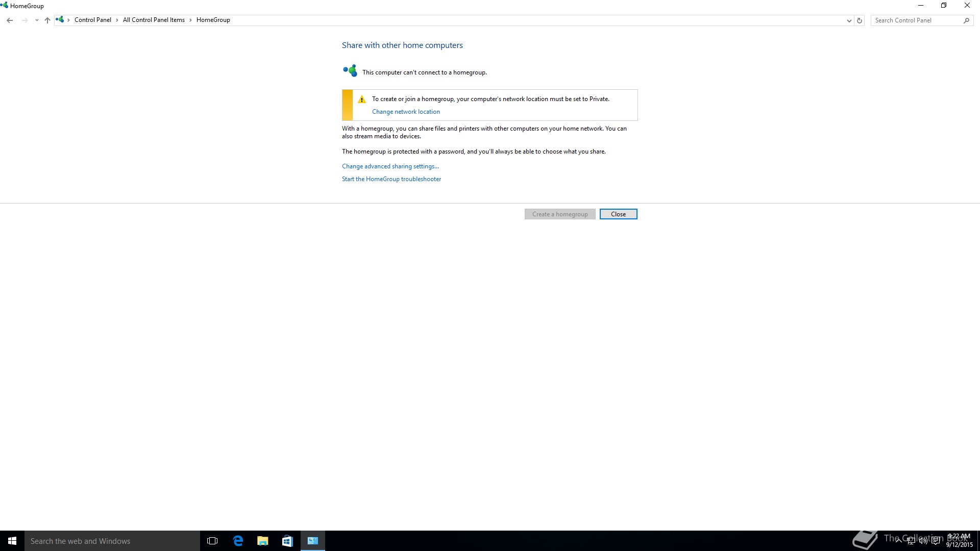
Task: Click the Control Panel taskbar icon
Action: [x=313, y=541]
